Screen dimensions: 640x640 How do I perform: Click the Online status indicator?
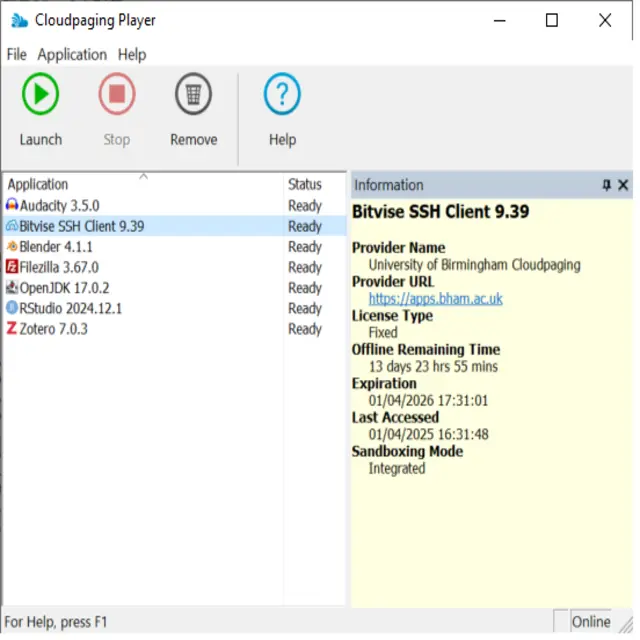click(591, 622)
